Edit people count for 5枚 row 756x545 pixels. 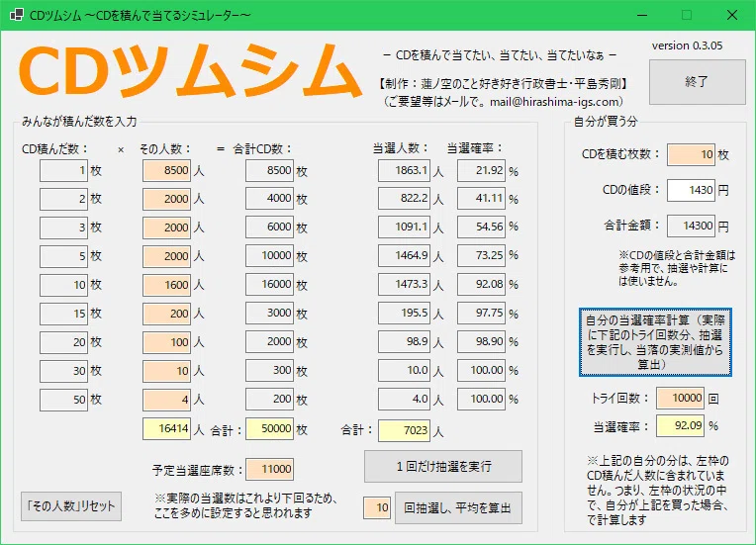(166, 256)
